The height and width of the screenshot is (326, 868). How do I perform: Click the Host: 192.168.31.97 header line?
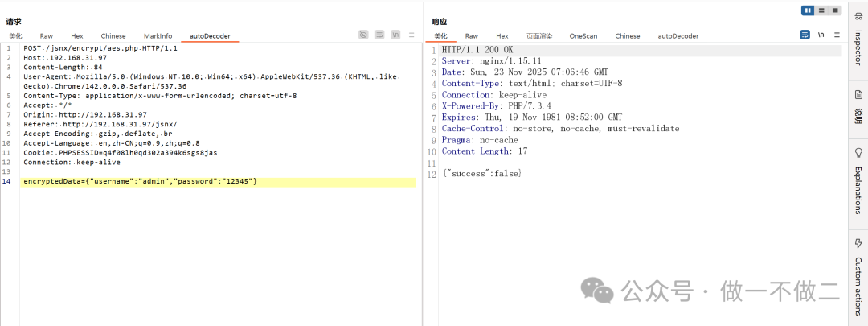tap(65, 58)
